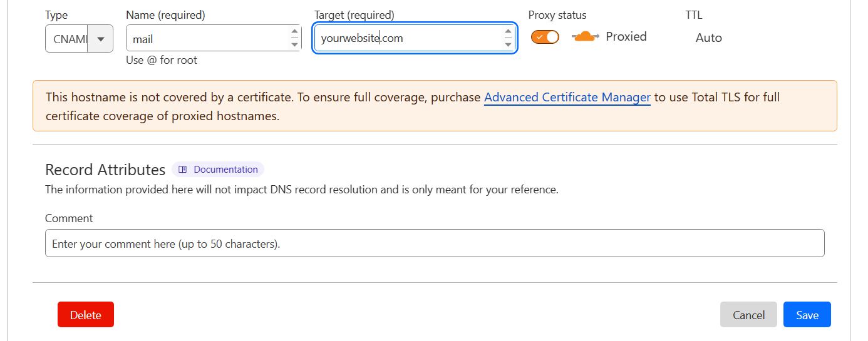This screenshot has width=868, height=341.
Task: Open the record Type dropdown arrow
Action: [101, 39]
